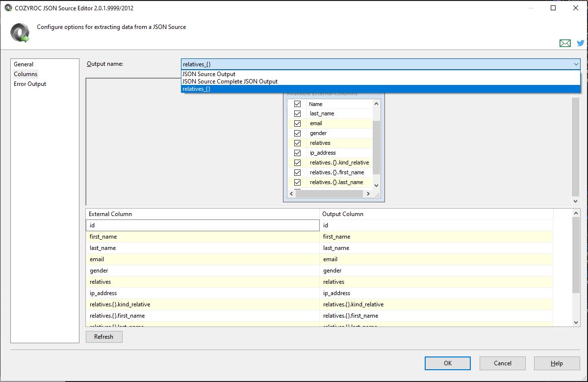Click the available columns list scroll-down arrow
Screen dimensions: 588x382
point(377,185)
